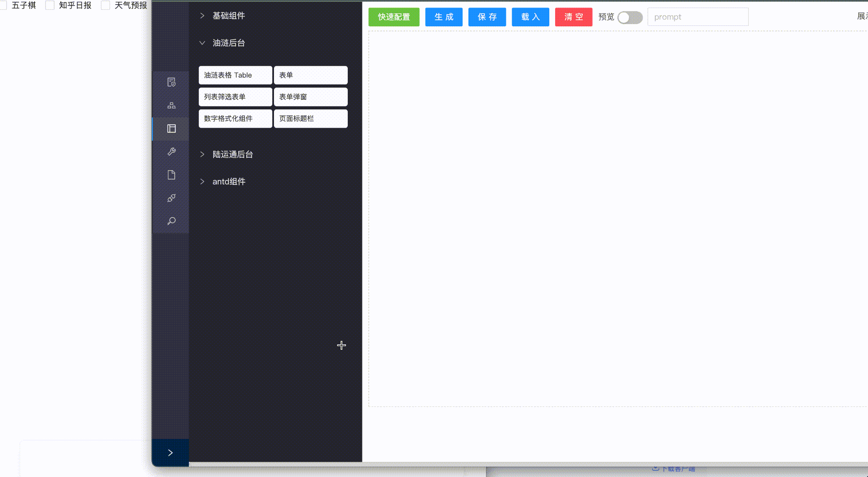Open the component approval/document panel icon

point(171,82)
